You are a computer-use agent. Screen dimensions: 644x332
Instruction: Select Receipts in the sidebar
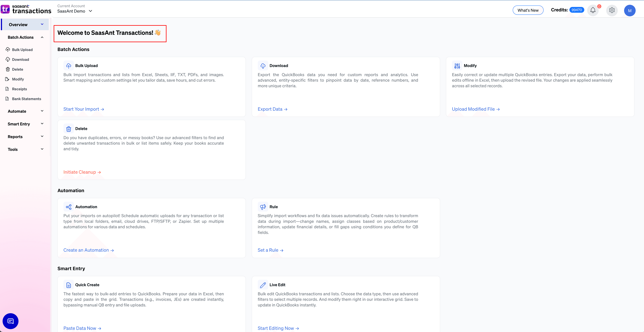coord(19,89)
